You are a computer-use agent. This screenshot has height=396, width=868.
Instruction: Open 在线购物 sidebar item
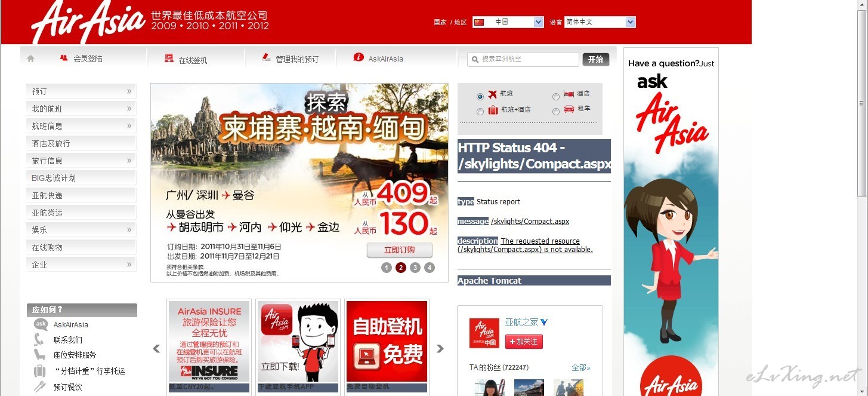(x=81, y=247)
